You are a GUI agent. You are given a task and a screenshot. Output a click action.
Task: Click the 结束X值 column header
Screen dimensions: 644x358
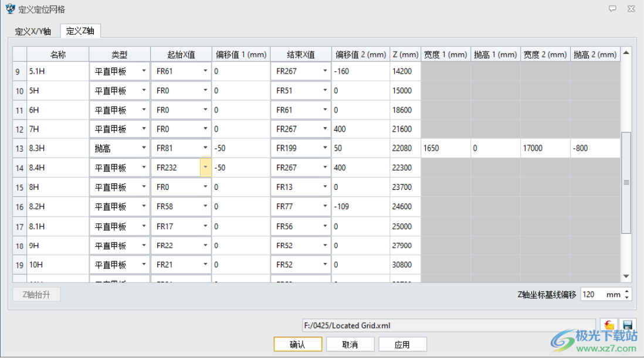click(301, 54)
